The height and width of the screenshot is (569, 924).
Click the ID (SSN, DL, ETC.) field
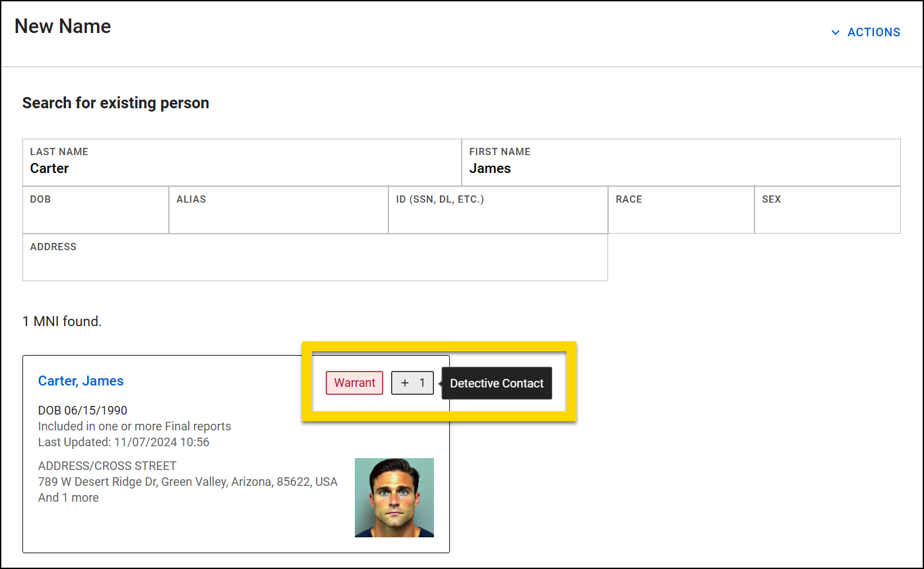coord(497,210)
